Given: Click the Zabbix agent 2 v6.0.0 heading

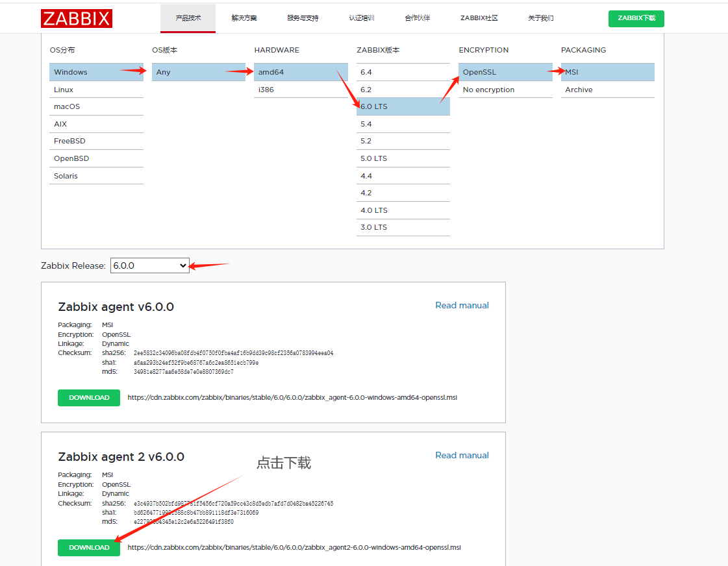Looking at the screenshot, I should 121,457.
